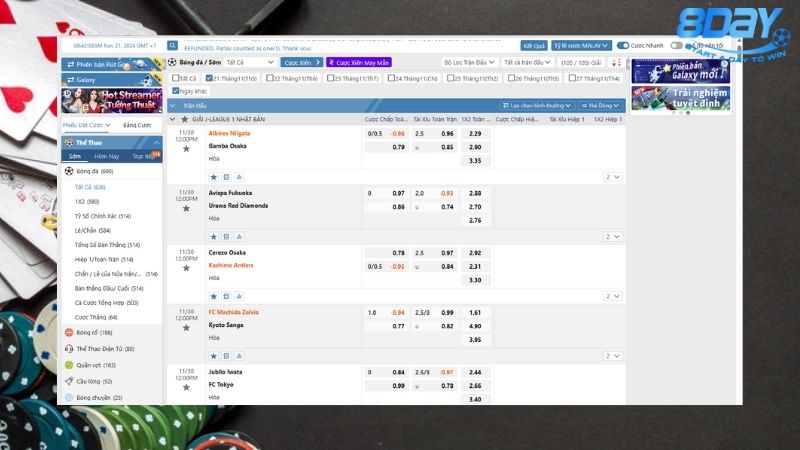Click the blue star icon below Gamba Osaka
This screenshot has height=450, width=800.
(214, 177)
